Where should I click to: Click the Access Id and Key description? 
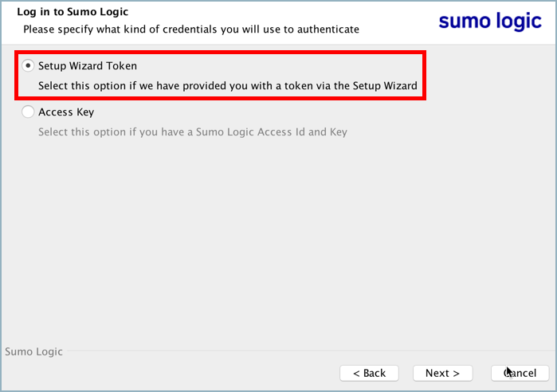point(193,131)
